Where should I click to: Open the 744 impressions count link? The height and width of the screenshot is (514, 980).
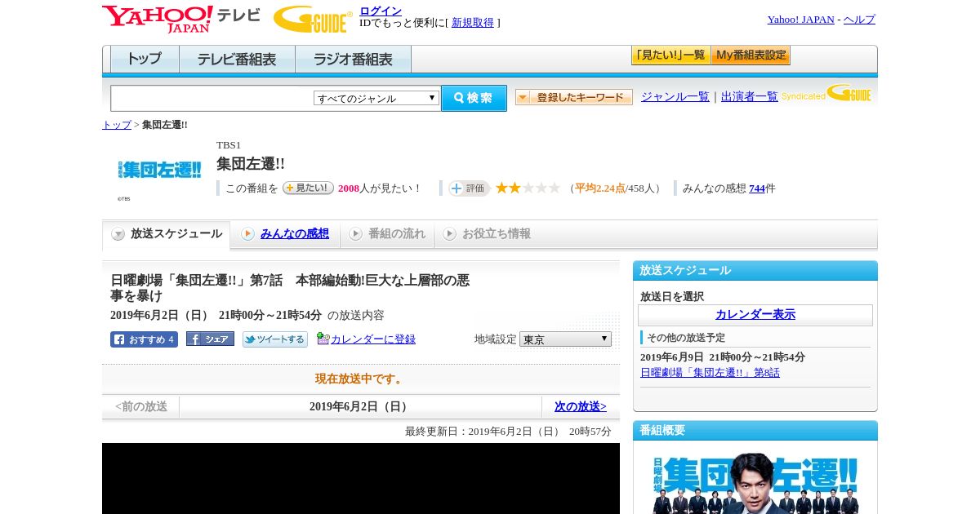click(x=757, y=188)
